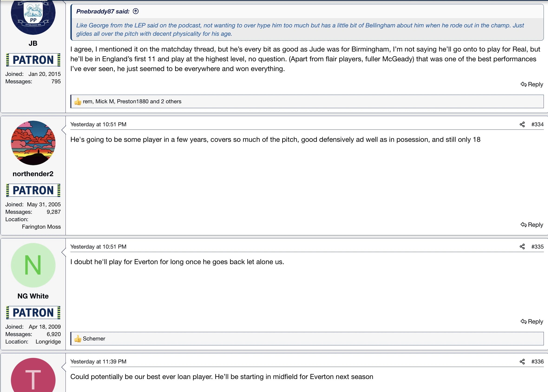Reply to NG White's post
Screen dimensions: 548x392
point(532,321)
